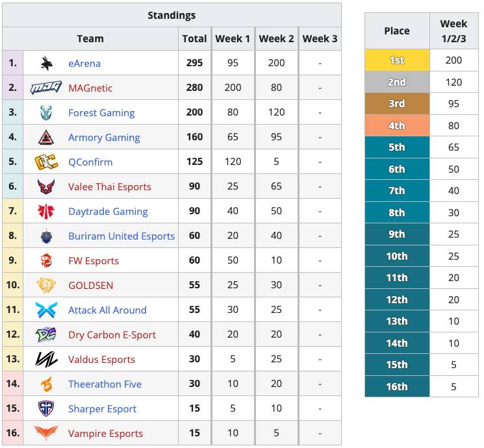Click the Valdus Esports black logo

click(x=46, y=360)
